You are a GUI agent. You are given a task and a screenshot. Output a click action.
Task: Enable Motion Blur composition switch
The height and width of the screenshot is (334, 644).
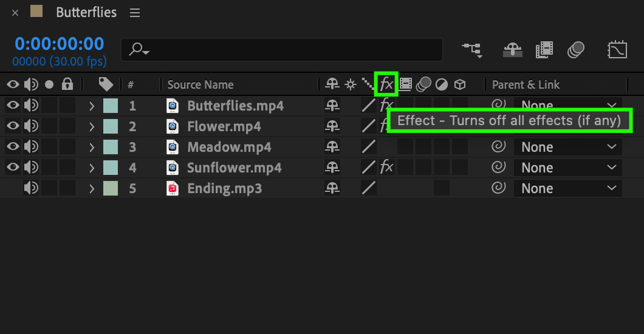pyautogui.click(x=576, y=50)
